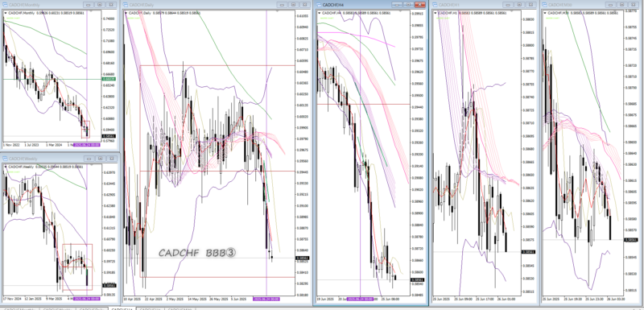Click the CADCHF,M30 window title text
The height and width of the screenshot is (310, 644).
[561, 5]
